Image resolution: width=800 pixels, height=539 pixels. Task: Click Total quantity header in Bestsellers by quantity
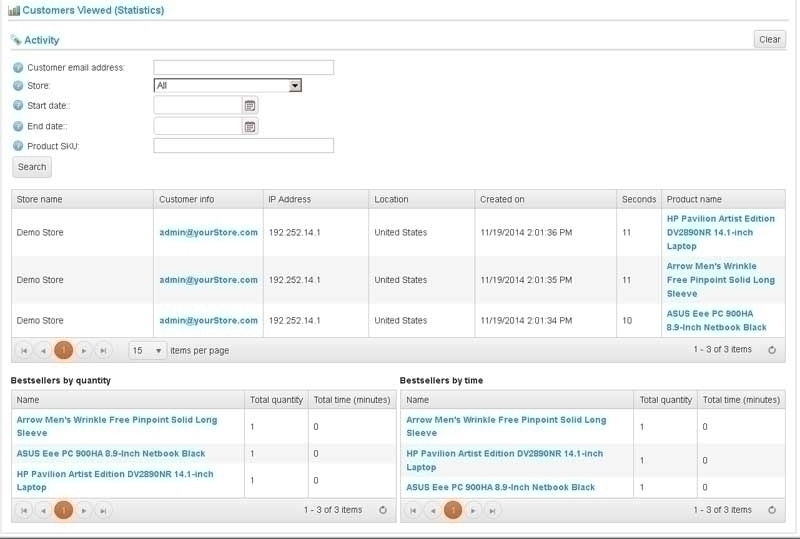tap(276, 400)
